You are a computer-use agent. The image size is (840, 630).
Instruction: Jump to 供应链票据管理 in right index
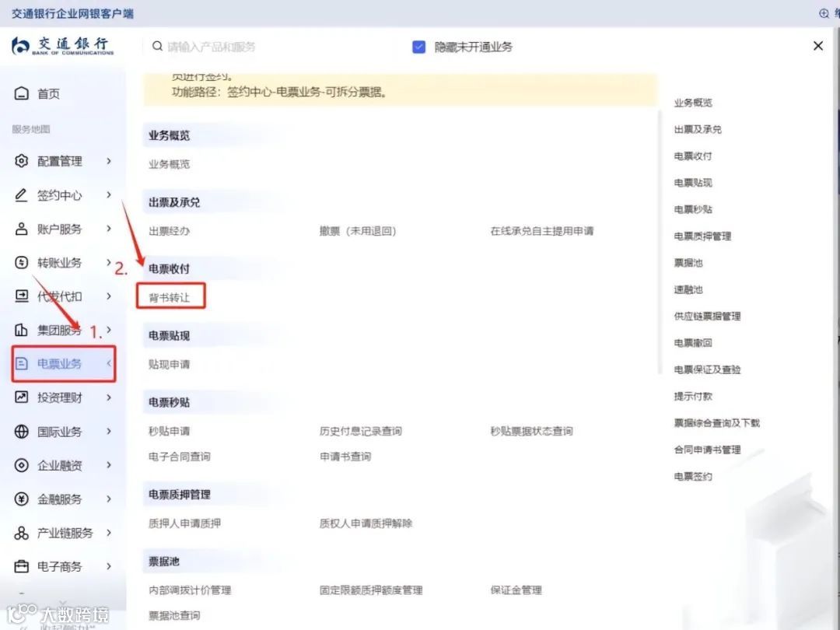point(707,316)
